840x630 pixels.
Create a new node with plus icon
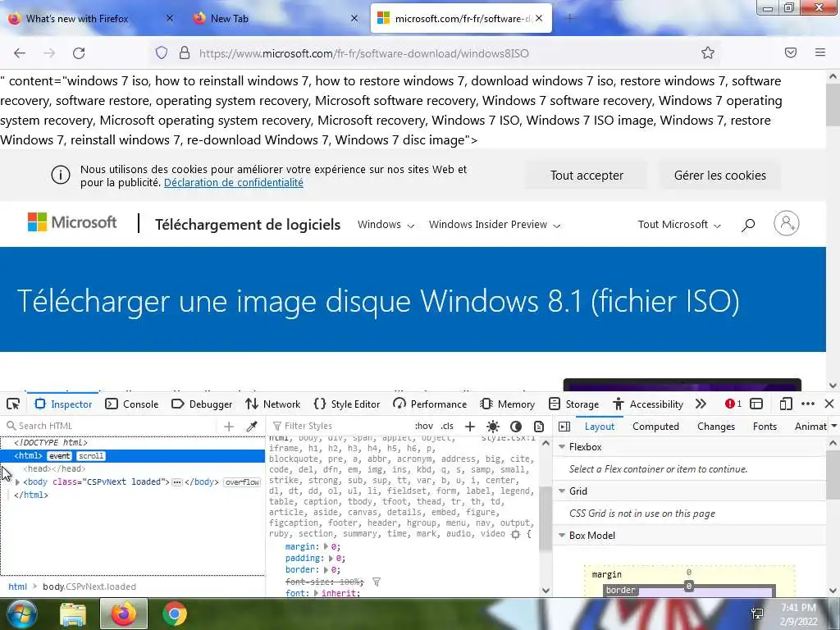(x=229, y=426)
